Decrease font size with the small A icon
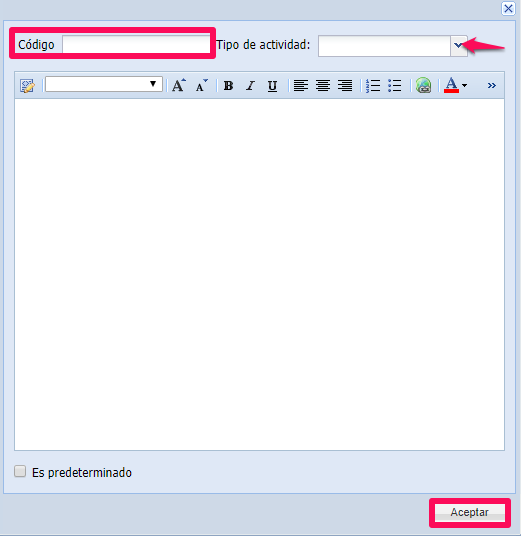This screenshot has width=521, height=536. (201, 85)
